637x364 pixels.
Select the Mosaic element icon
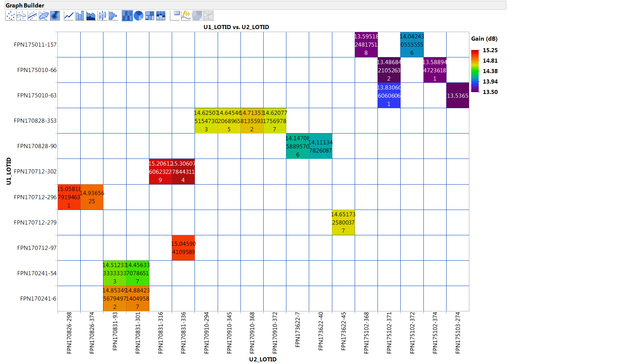(x=160, y=16)
